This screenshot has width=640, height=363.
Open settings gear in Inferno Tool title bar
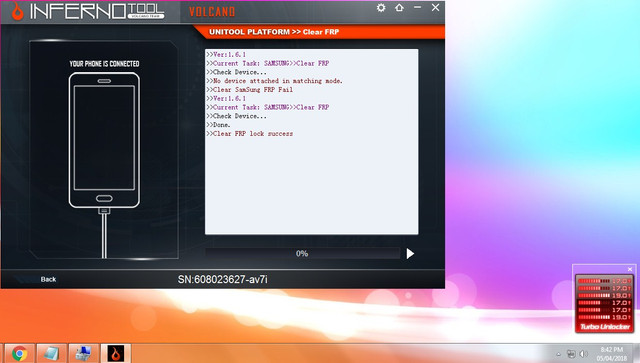pyautogui.click(x=381, y=8)
